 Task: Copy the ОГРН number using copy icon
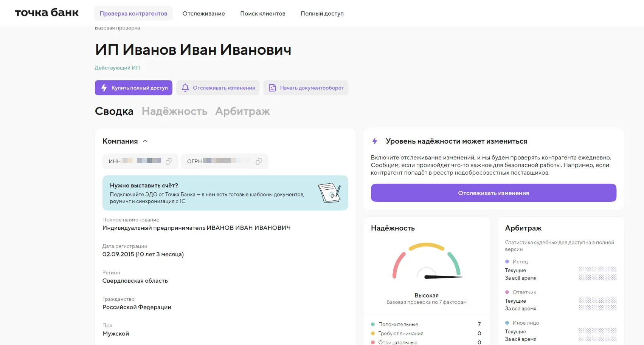pos(259,161)
